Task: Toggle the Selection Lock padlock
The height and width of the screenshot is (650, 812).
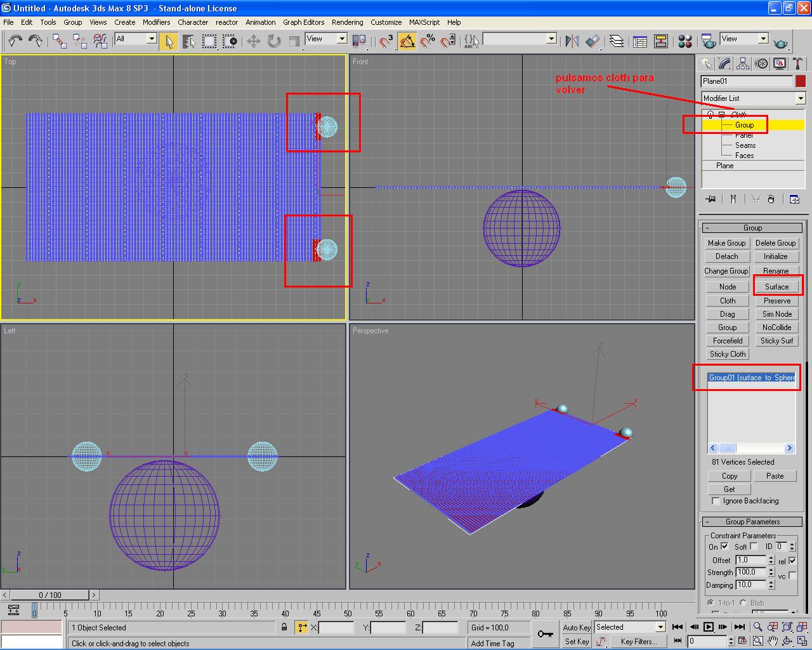Action: (x=284, y=628)
